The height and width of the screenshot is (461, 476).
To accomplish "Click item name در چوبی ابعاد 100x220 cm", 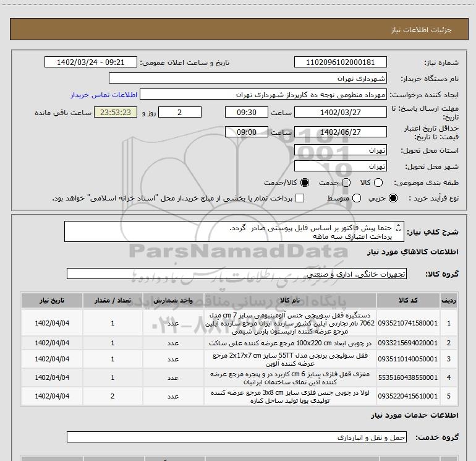I will click(290, 343).
